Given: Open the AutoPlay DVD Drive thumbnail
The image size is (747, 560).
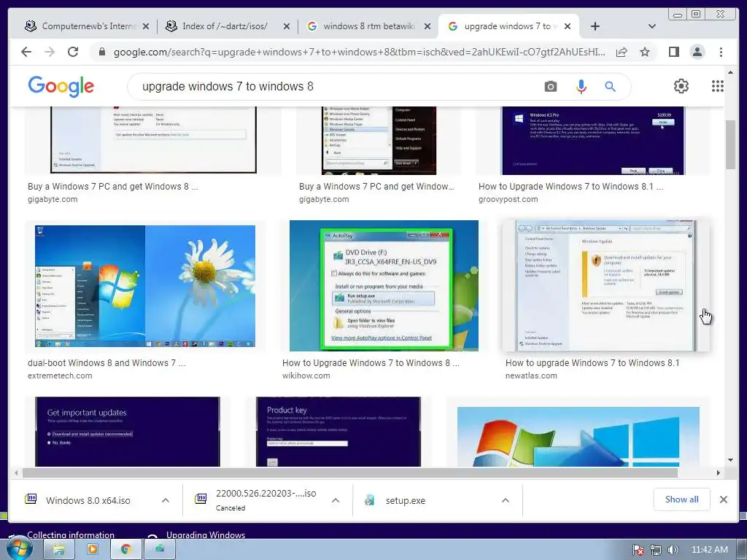Looking at the screenshot, I should 384,286.
